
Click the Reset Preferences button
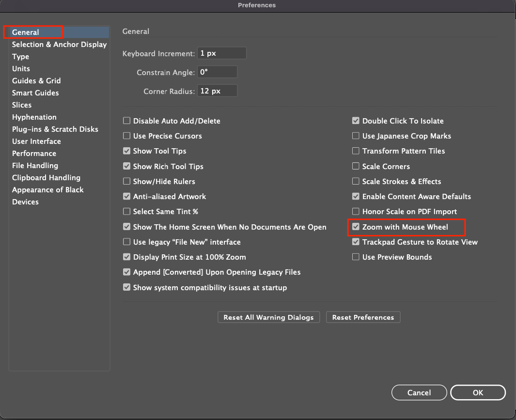click(x=363, y=317)
